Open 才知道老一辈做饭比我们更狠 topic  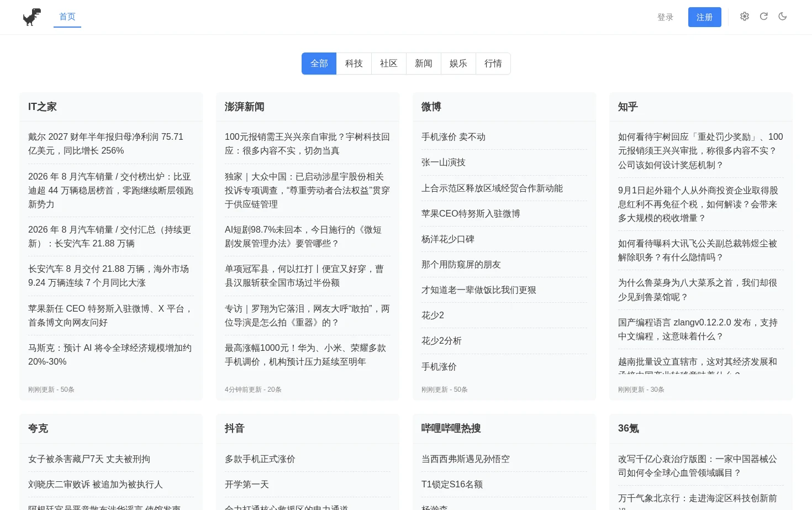click(x=479, y=290)
